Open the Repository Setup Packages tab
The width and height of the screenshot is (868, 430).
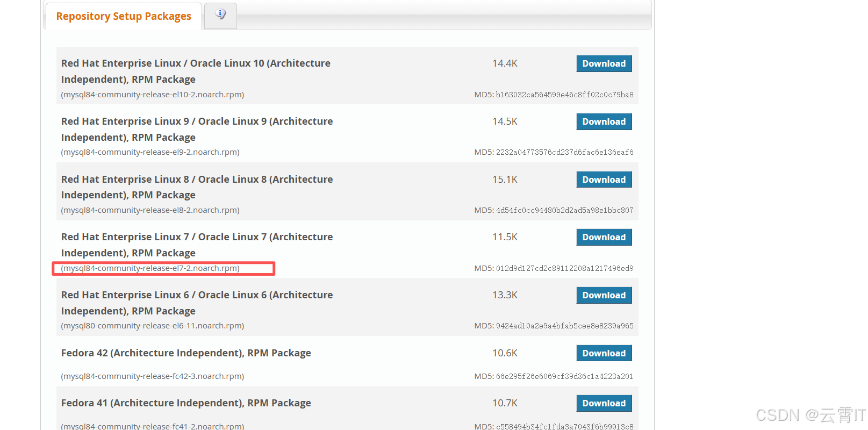[x=124, y=16]
